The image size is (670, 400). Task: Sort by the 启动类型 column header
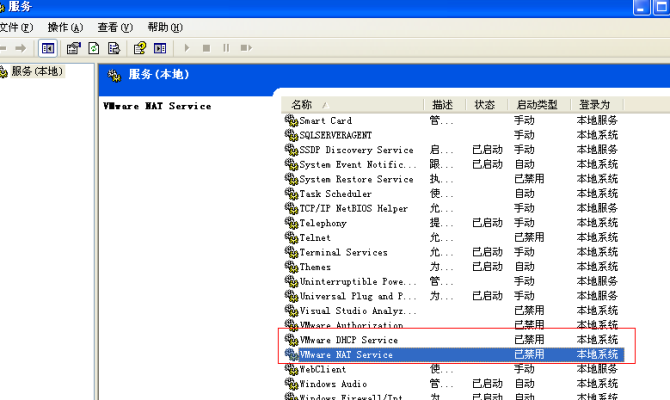point(539,105)
